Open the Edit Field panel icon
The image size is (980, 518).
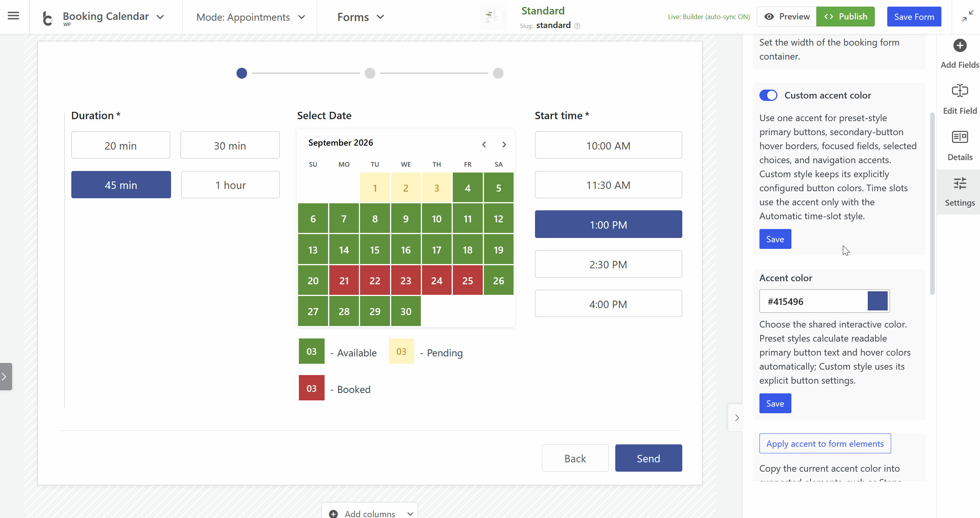960,91
